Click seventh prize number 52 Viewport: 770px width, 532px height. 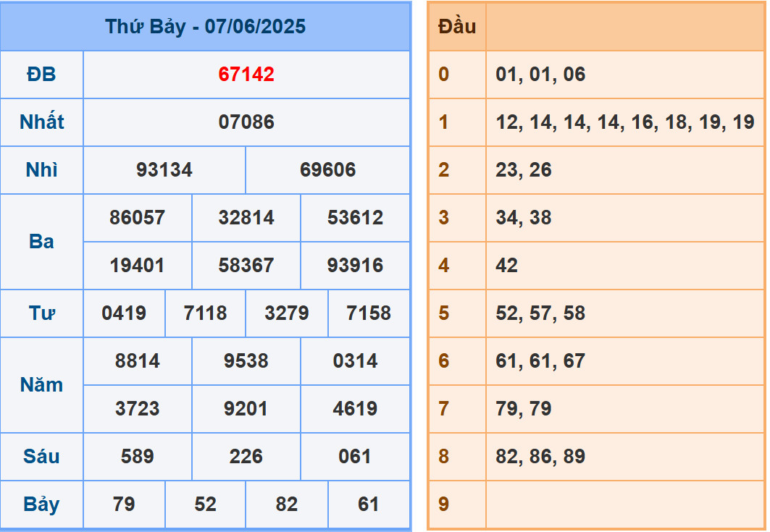(x=205, y=504)
